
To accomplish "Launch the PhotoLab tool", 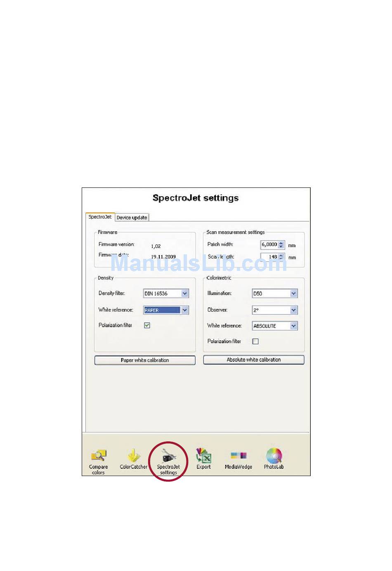I will tap(274, 459).
